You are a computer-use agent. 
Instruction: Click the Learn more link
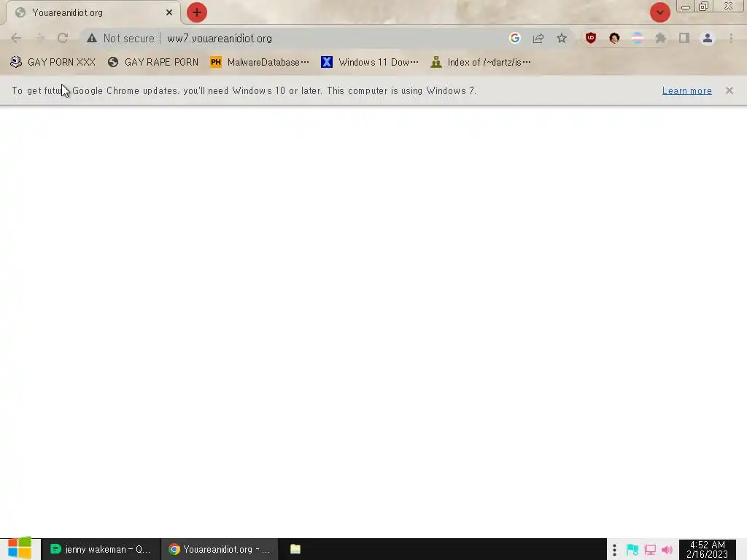tap(687, 90)
